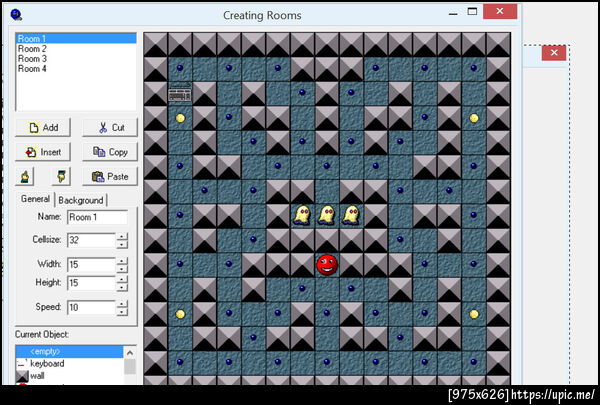Click the application icon in title bar
This screenshot has height=405, width=600.
pos(16,15)
